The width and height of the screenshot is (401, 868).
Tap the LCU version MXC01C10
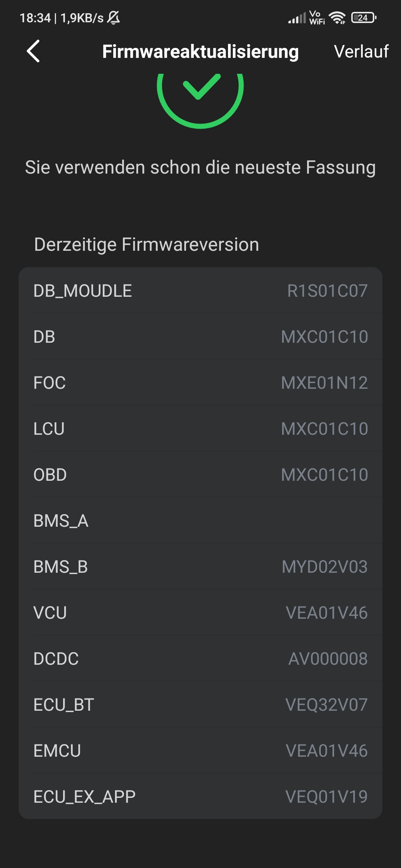(x=324, y=428)
